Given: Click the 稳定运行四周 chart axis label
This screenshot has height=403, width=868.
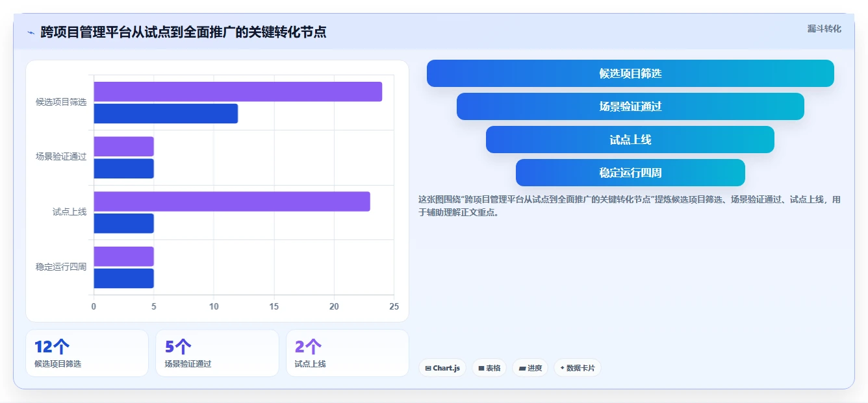Looking at the screenshot, I should pyautogui.click(x=61, y=267).
